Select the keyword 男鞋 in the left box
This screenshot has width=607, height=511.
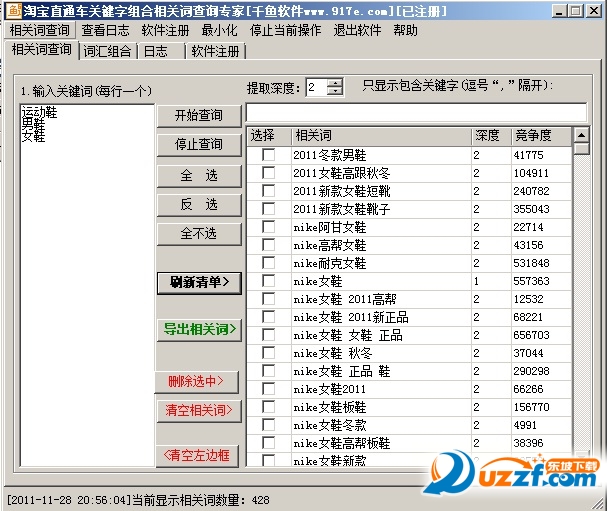pos(33,124)
